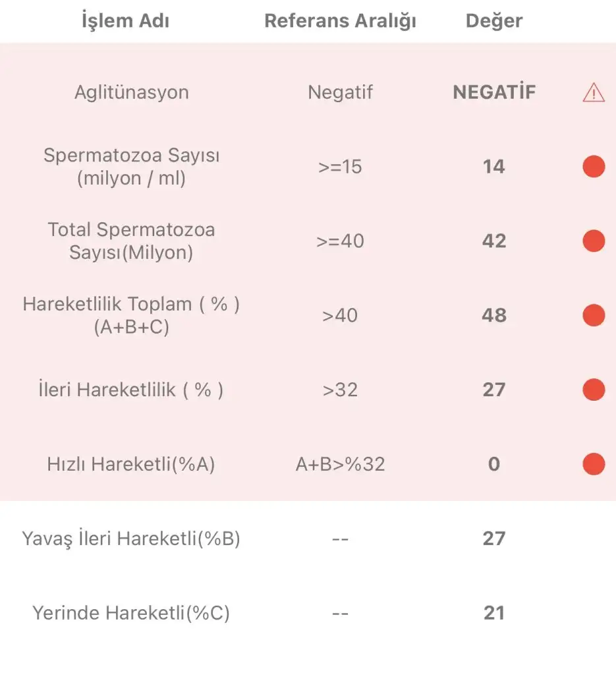Tap the Total Spermatozoa Sayısı(Milyon) label

(132, 241)
